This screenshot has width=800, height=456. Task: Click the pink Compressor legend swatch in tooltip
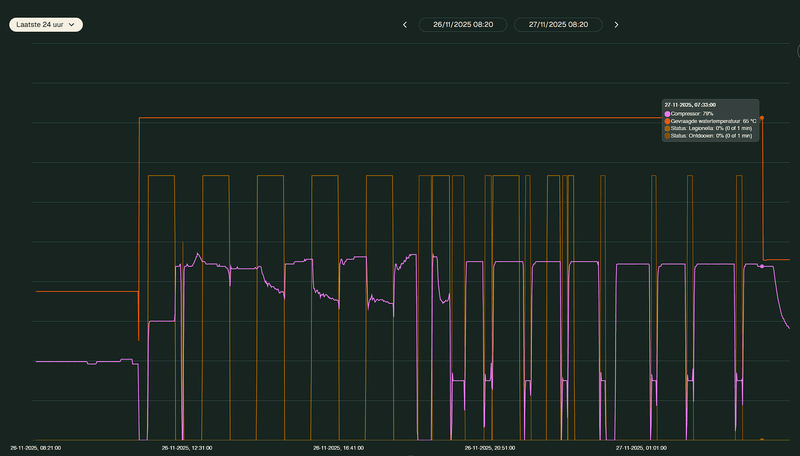pos(667,114)
